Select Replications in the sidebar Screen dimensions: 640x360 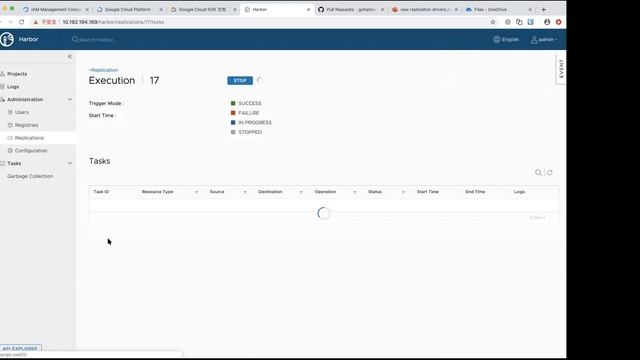29,138
